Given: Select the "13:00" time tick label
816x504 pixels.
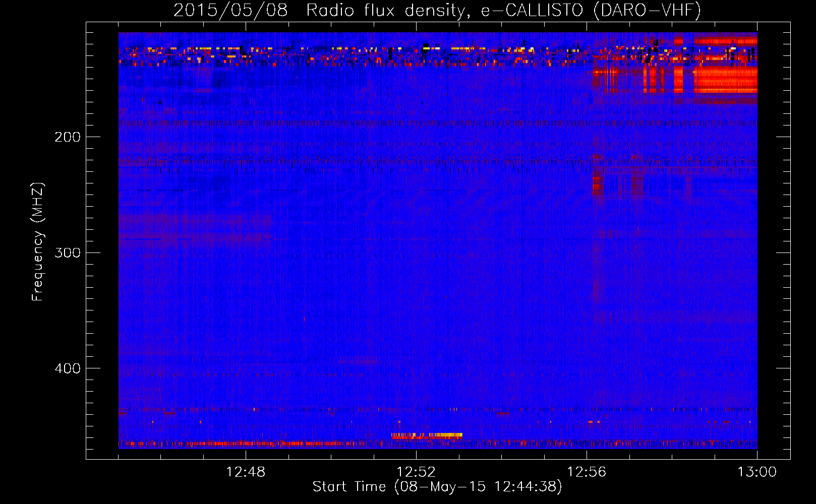Looking at the screenshot, I should [757, 472].
